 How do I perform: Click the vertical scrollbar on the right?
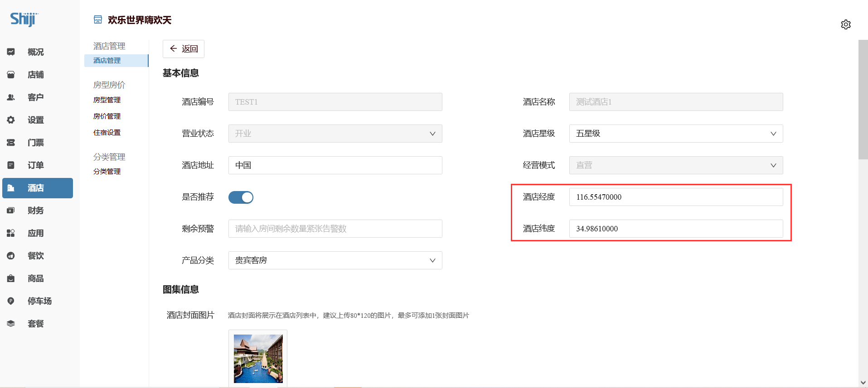pos(863,100)
